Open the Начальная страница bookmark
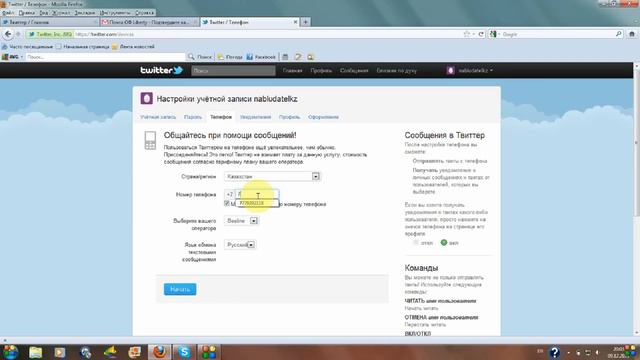 point(82,47)
